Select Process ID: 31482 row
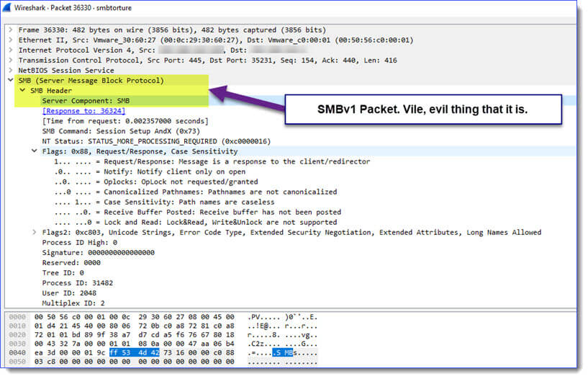Screen dimensions: 588x379 point(78,283)
